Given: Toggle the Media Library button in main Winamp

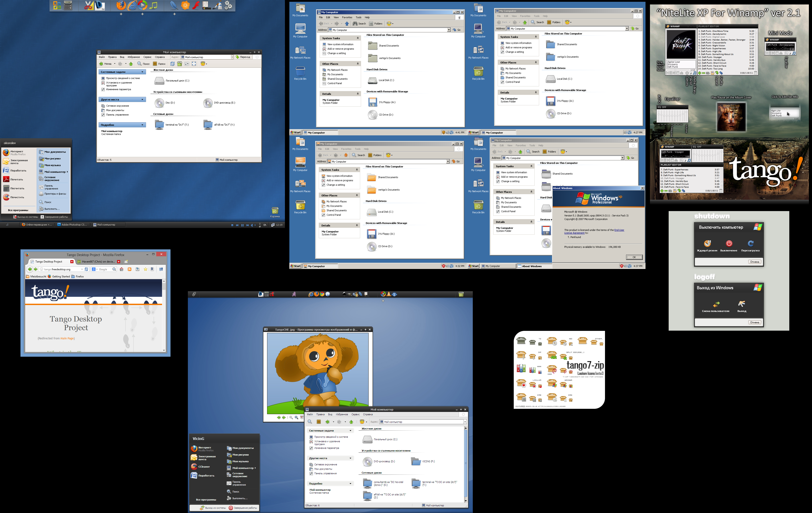Looking at the screenshot, I should pos(695,73).
